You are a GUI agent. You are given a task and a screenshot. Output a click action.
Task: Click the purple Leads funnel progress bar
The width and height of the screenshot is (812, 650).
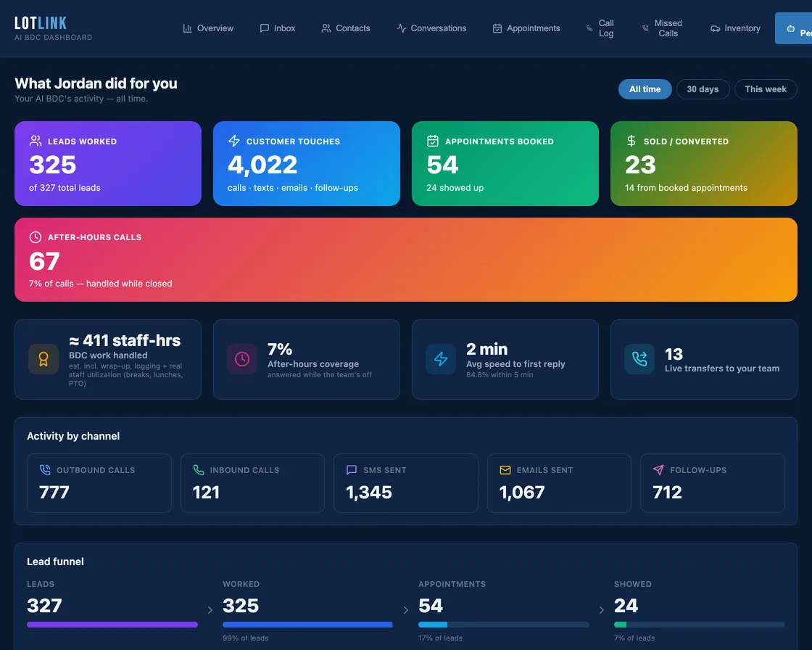[112, 625]
